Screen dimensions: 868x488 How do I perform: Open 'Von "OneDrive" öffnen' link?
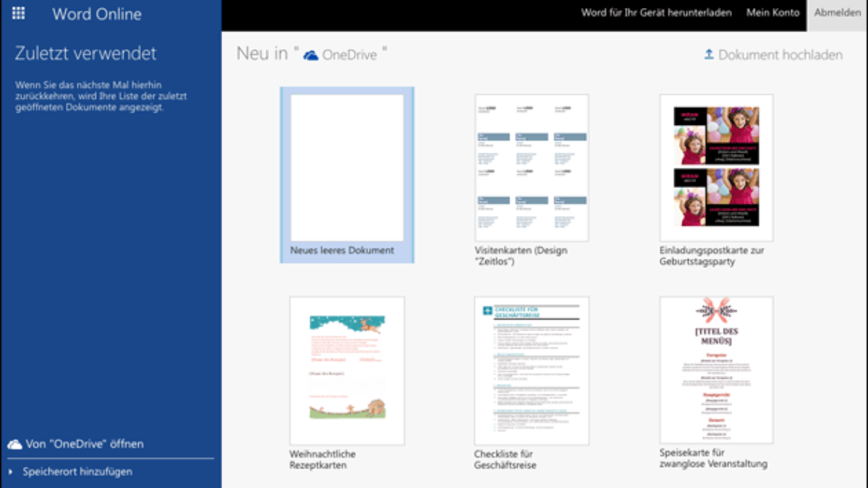point(85,444)
